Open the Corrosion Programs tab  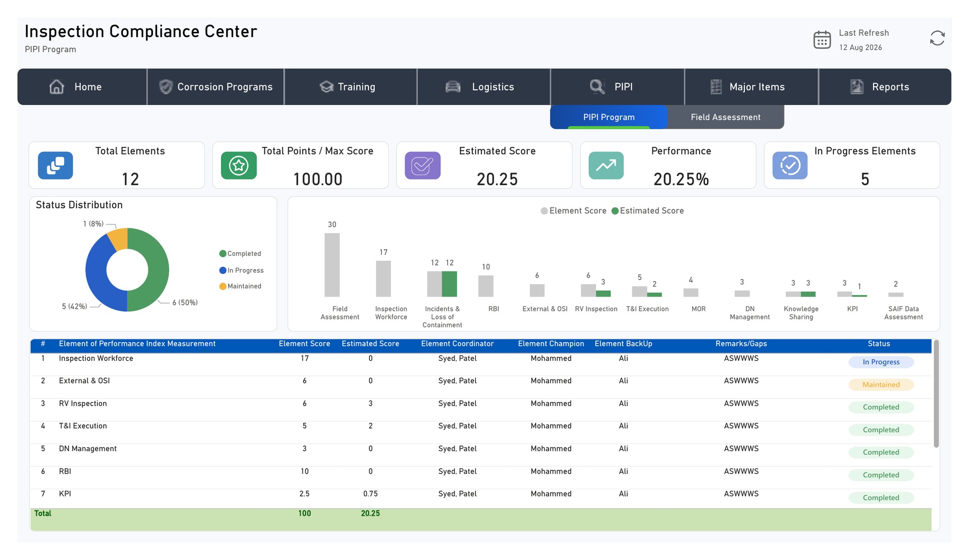coord(216,87)
